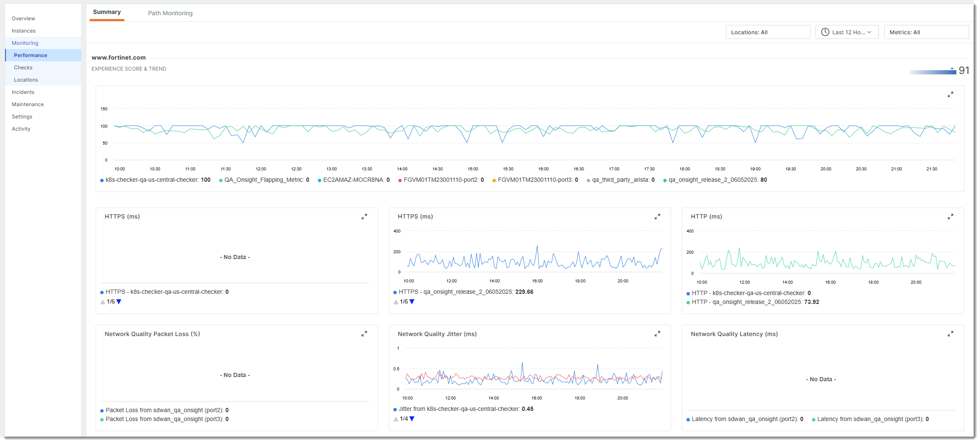Expand Network Quality Latency chart
Viewport: 980px width, 443px height.
[950, 334]
